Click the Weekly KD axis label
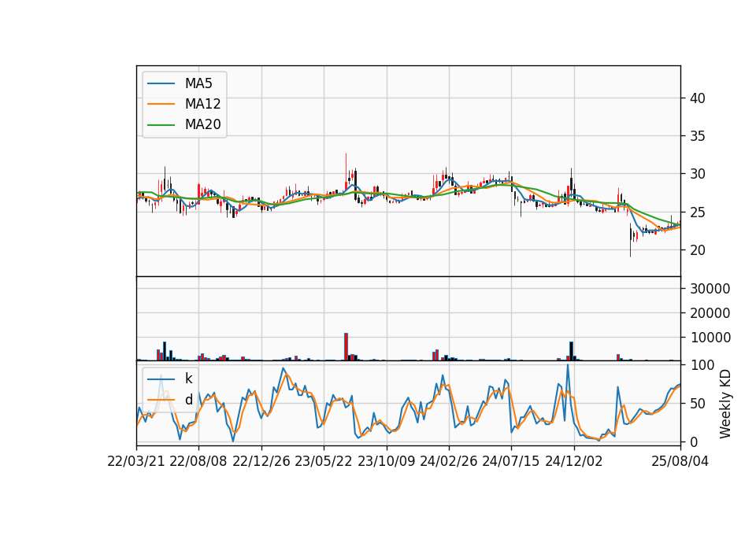The height and width of the screenshot is (543, 756). (724, 404)
